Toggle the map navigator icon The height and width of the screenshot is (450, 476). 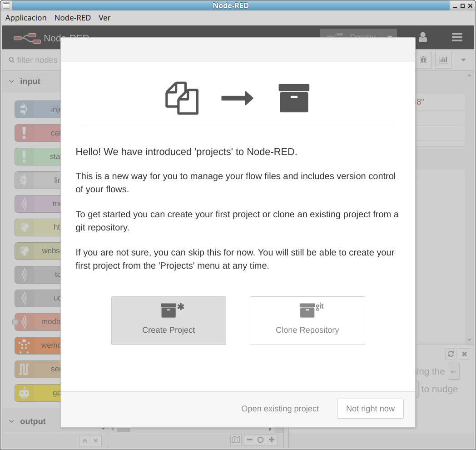pos(236,440)
